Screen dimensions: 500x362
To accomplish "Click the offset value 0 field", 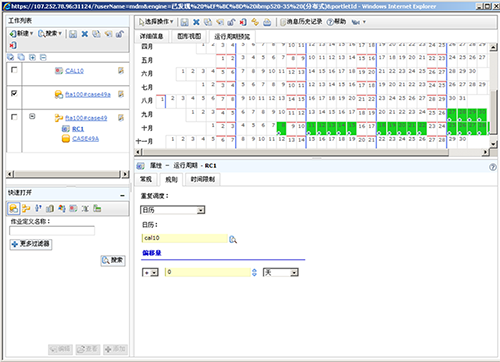I will (208, 272).
